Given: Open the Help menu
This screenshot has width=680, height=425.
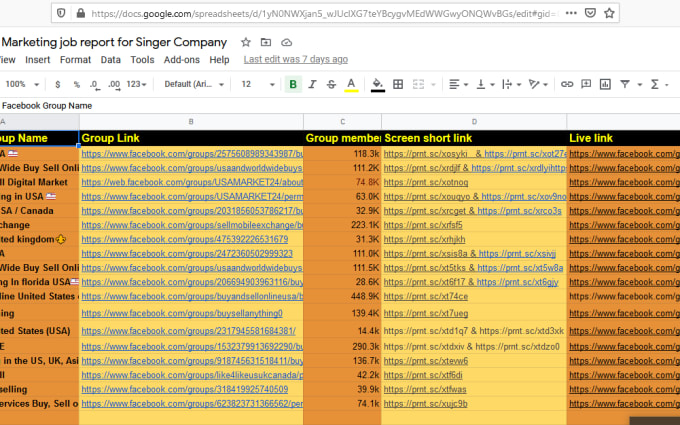Looking at the screenshot, I should coord(219,60).
